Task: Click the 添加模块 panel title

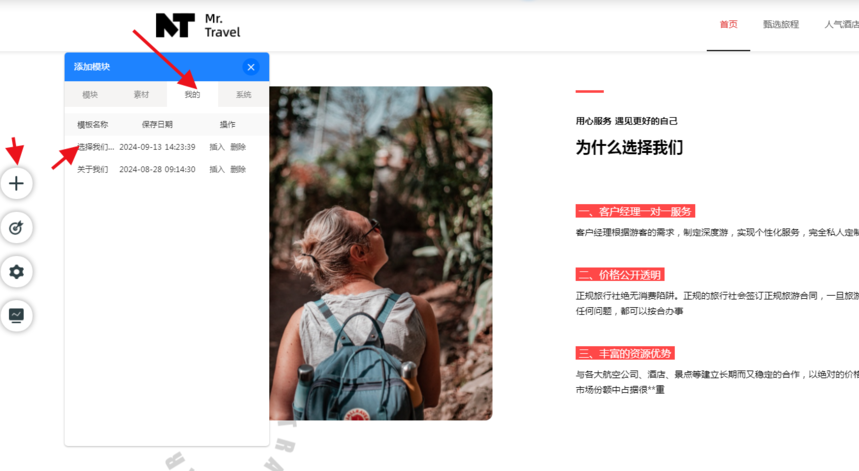Action: (x=92, y=67)
